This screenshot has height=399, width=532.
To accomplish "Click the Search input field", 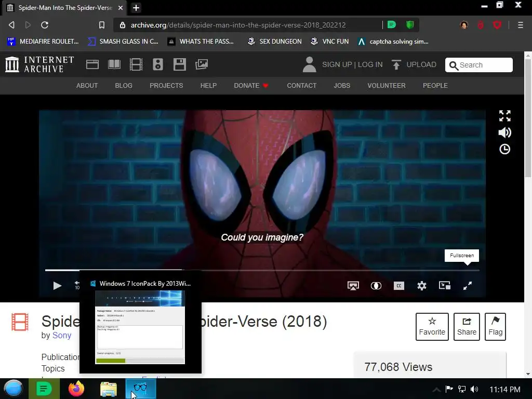I will click(x=478, y=65).
